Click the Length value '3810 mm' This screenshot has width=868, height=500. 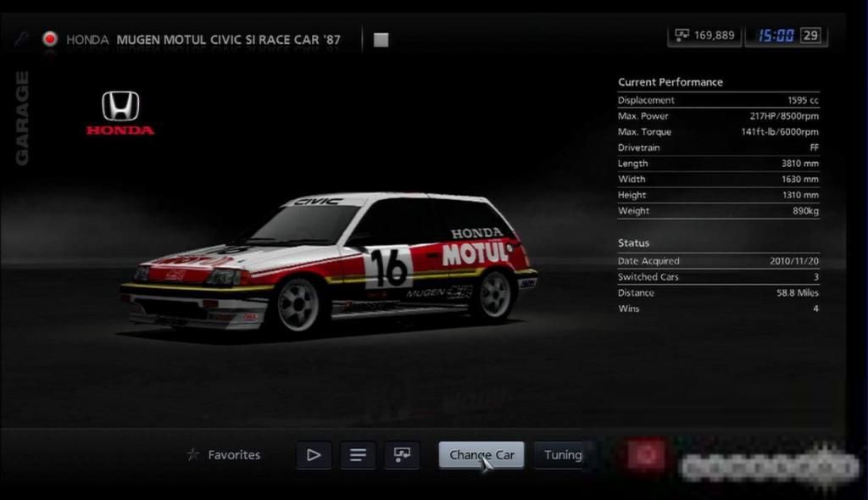coord(800,164)
